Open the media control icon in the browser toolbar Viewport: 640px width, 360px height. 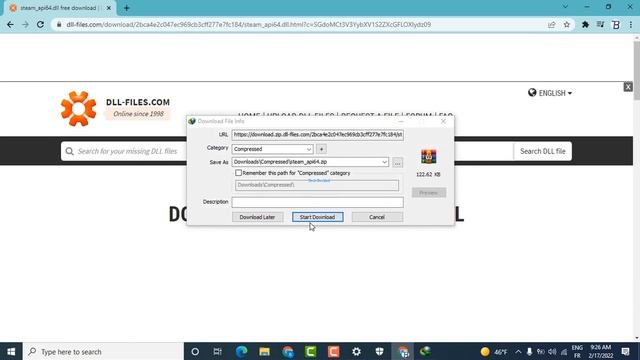click(600, 24)
